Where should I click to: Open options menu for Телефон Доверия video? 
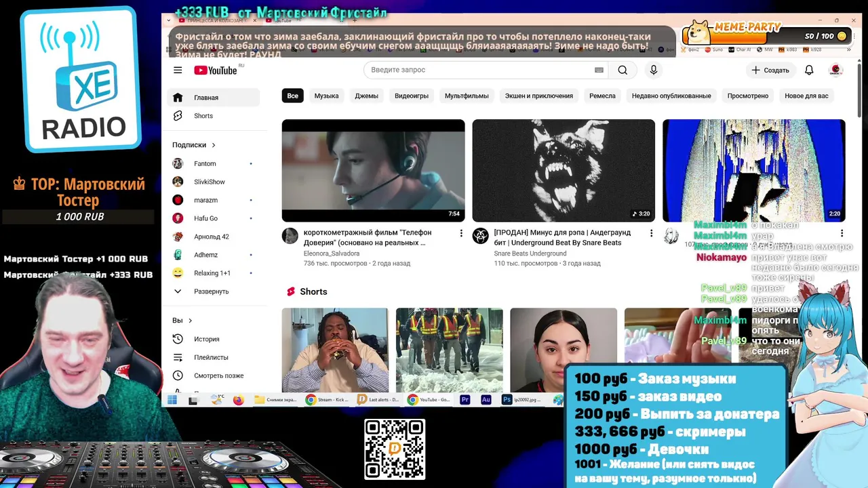point(461,233)
